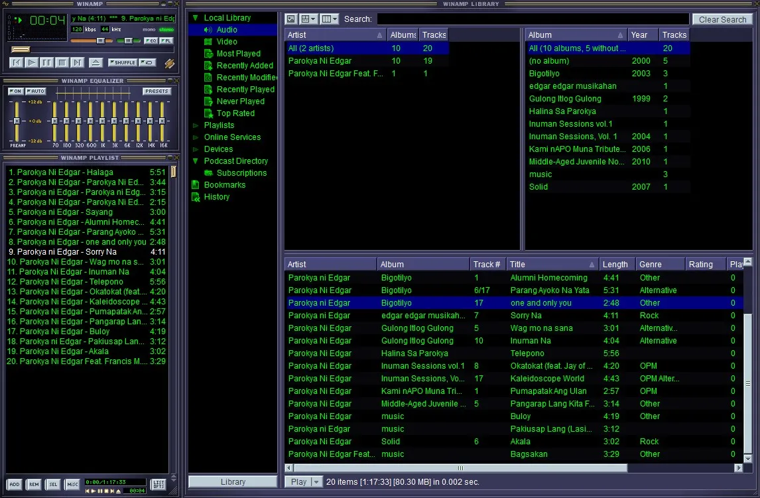Select playlist entry 1 Halaga

coord(86,172)
